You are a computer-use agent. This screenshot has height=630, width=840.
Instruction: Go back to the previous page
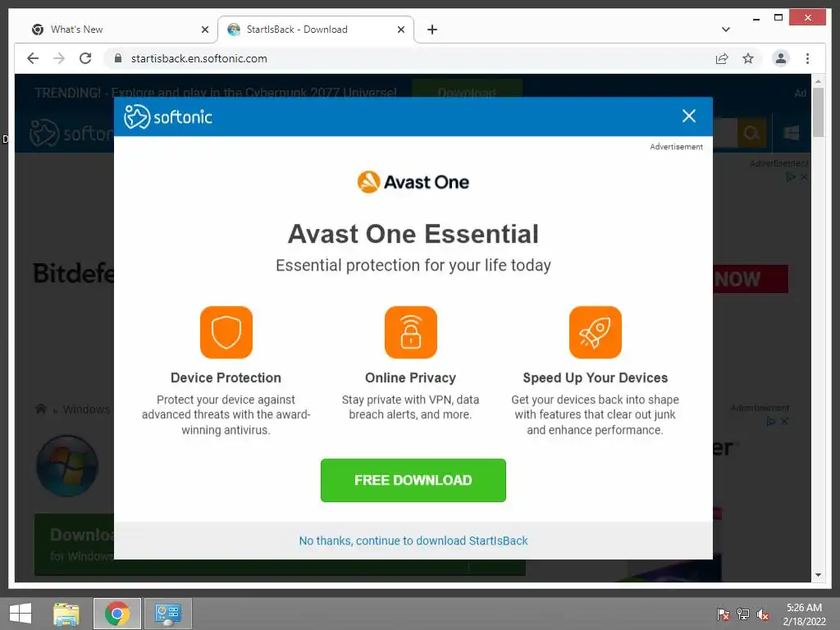pos(33,58)
